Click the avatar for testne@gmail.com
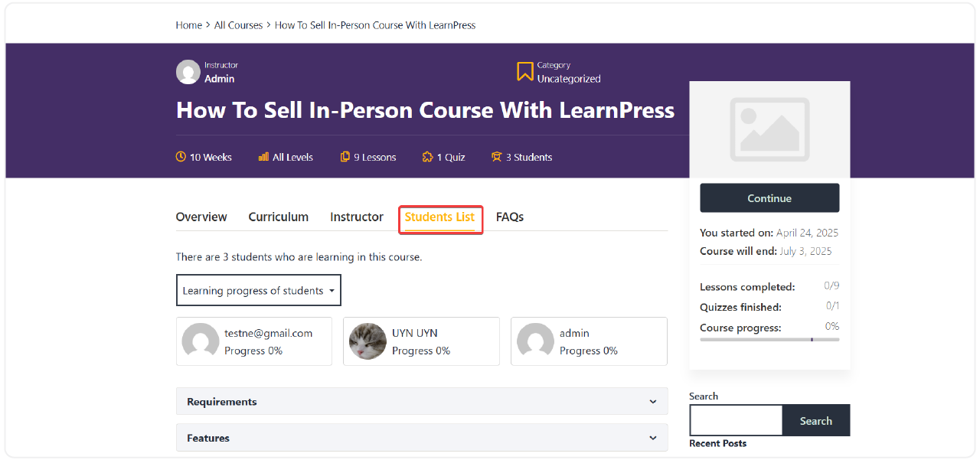 [201, 341]
